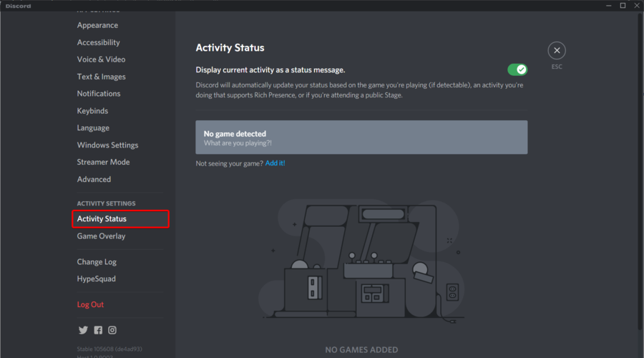Open Streamer Mode settings

103,162
